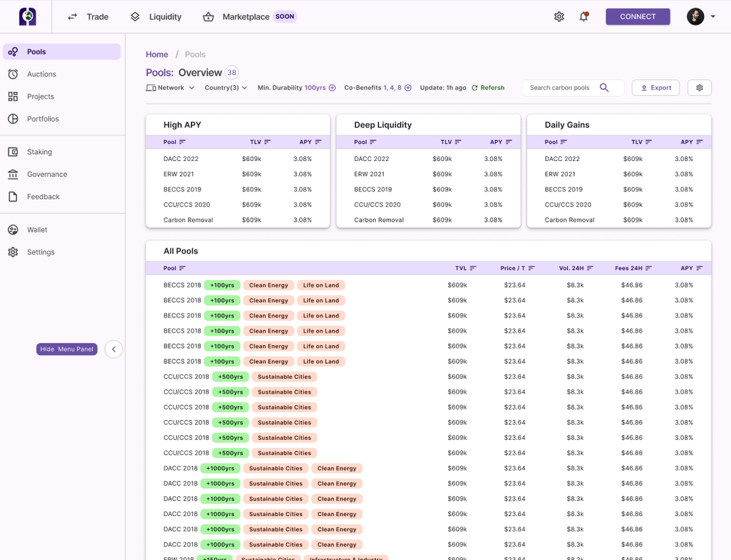Open the header settings gear icon
This screenshot has width=731, height=560.
[559, 17]
